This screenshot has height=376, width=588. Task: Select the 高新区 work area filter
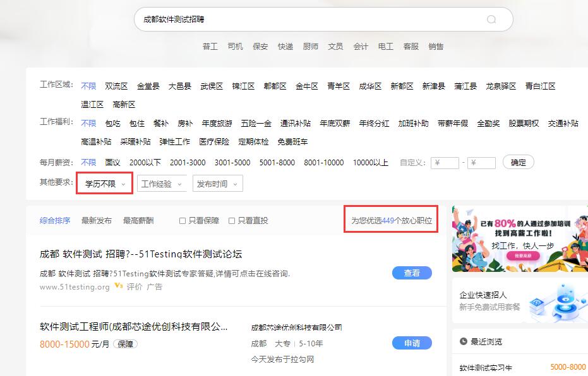tap(124, 105)
